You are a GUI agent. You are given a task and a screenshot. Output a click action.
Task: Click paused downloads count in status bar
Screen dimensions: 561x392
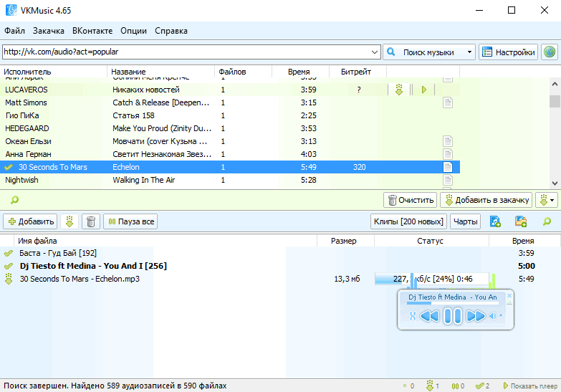coord(458,386)
